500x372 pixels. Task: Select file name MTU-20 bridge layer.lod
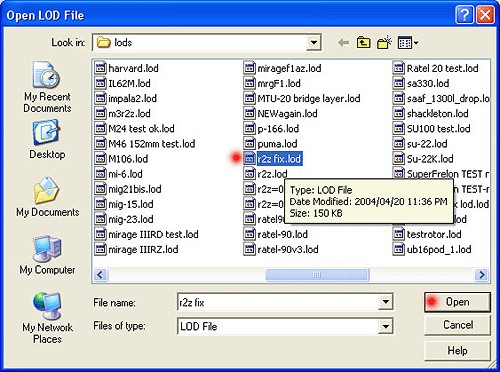pyautogui.click(x=309, y=98)
